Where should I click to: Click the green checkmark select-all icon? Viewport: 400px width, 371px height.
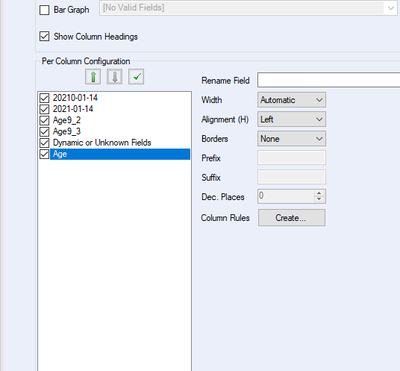(136, 77)
